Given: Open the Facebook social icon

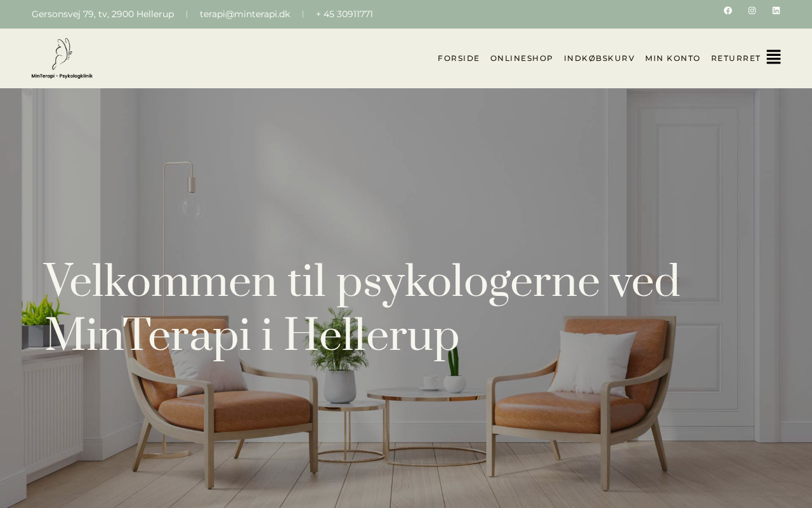Looking at the screenshot, I should click(728, 11).
